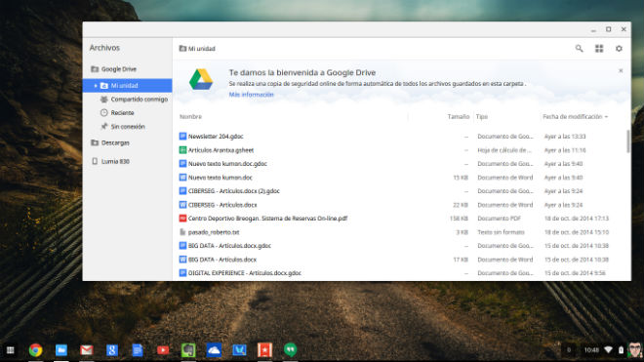The height and width of the screenshot is (362, 644).
Task: Open the clock showing 10:48 in tray
Action: (591, 350)
